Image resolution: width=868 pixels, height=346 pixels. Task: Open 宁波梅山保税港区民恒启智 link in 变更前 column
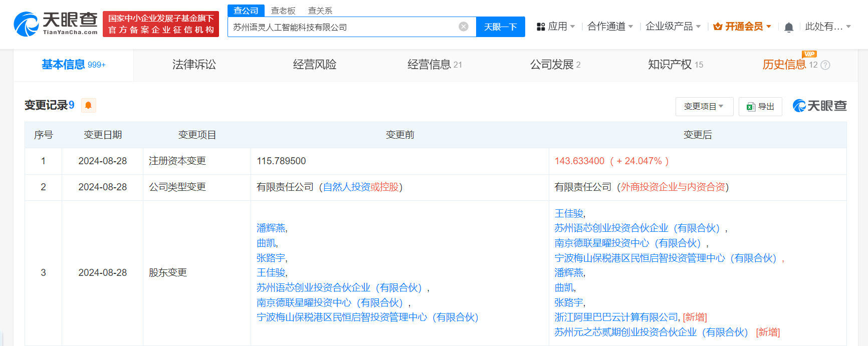(x=367, y=317)
